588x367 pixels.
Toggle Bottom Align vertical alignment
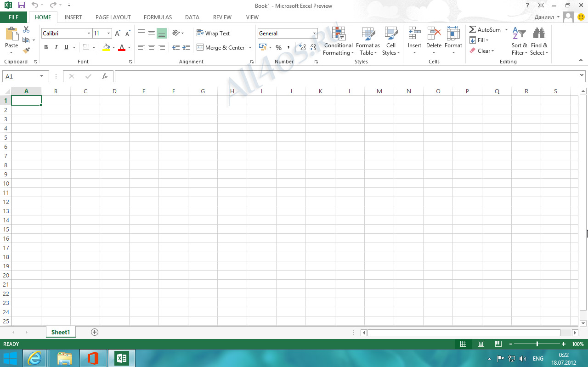pyautogui.click(x=162, y=33)
